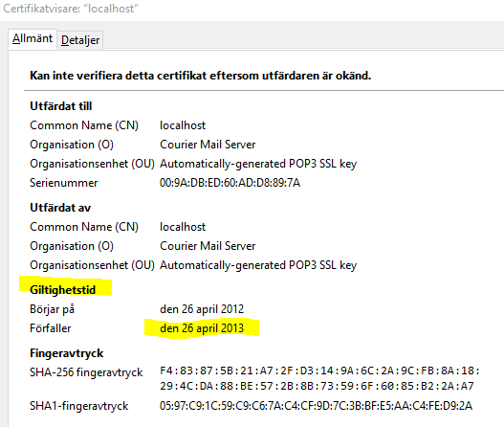Switch to the Detaljer tab
This screenshot has height=427, width=504.
[x=80, y=40]
